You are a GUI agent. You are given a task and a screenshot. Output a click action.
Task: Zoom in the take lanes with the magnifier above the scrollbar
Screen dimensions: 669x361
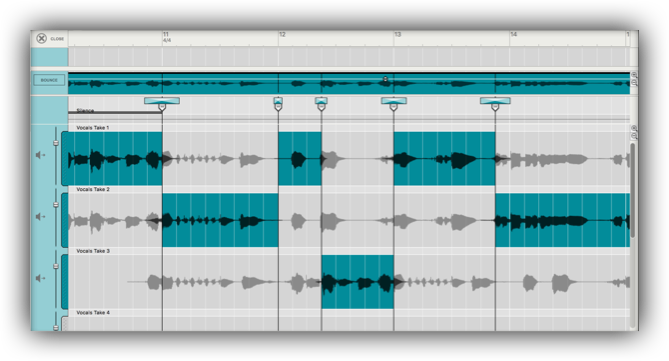634,128
